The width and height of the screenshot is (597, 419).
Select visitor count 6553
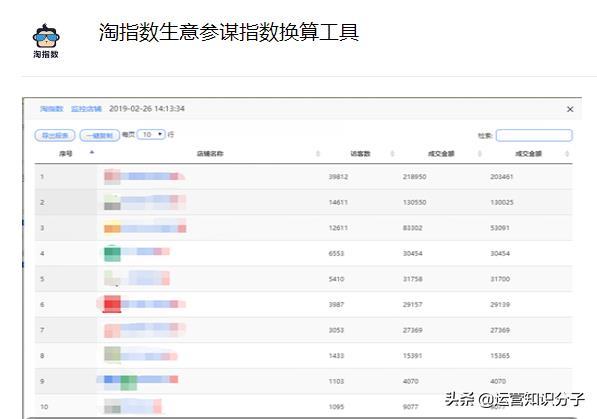(x=336, y=253)
